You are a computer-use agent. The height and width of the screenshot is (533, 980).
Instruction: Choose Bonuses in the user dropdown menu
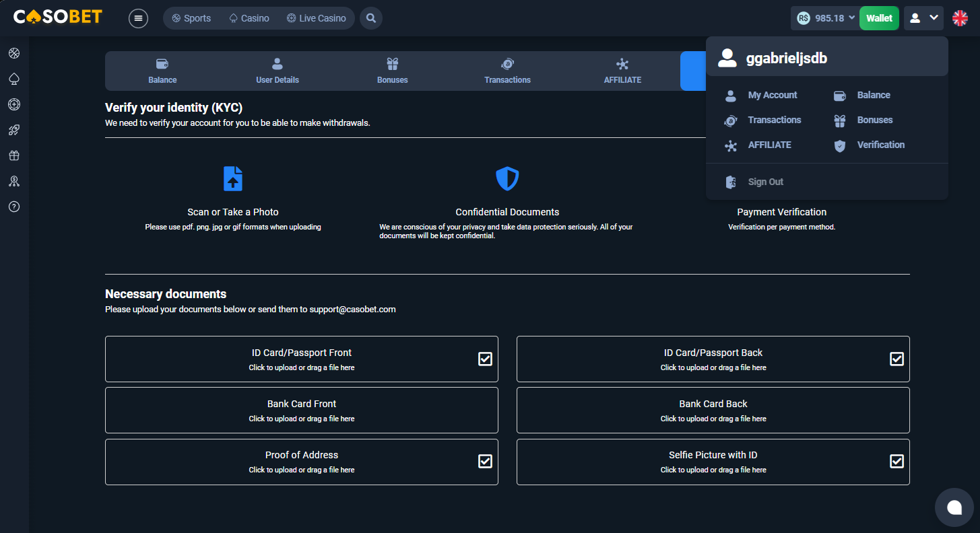click(x=863, y=120)
